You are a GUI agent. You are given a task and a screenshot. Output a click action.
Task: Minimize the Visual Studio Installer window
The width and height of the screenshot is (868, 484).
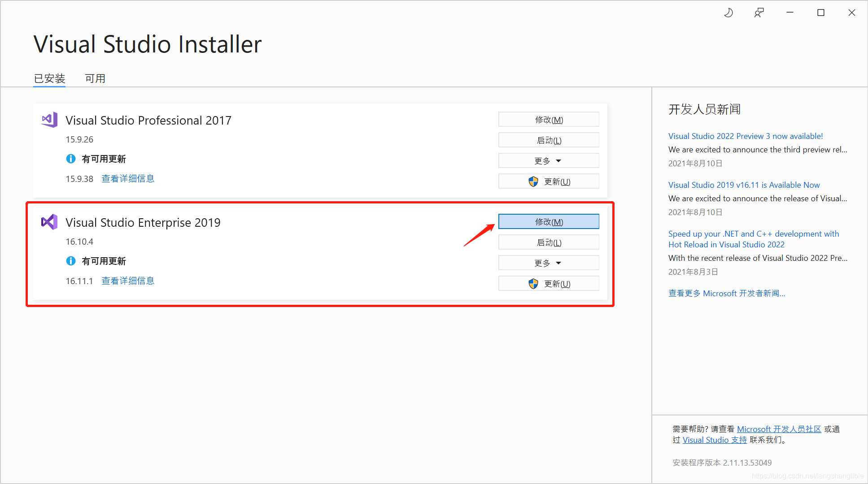tap(790, 13)
